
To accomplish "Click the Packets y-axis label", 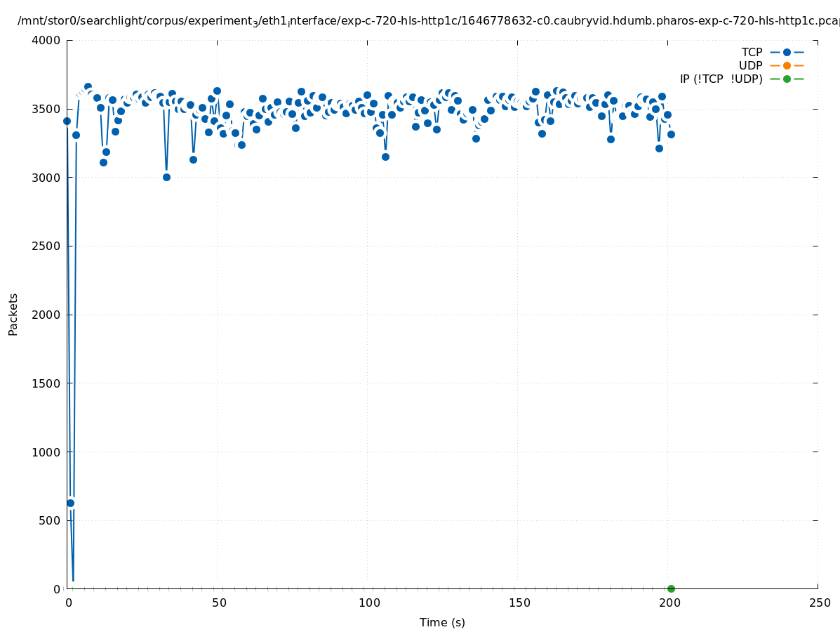I will 13,314.
